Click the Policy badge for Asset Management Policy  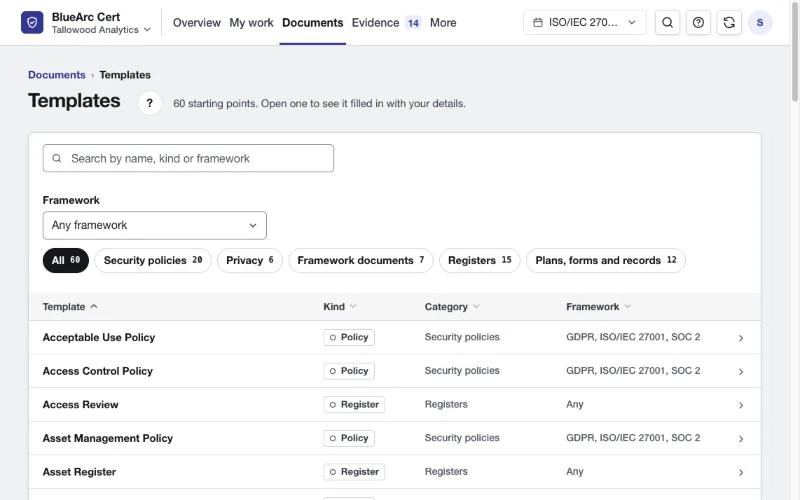349,438
